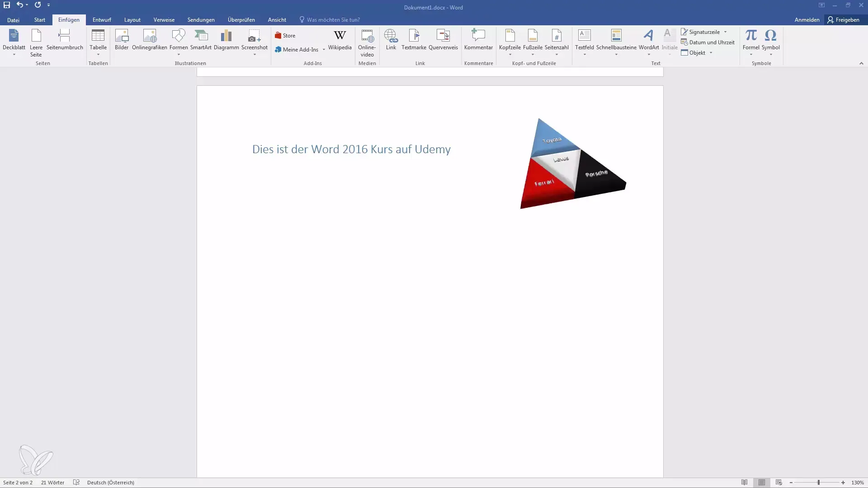Open the Kopfzeile header options
The image size is (868, 488).
click(x=510, y=42)
